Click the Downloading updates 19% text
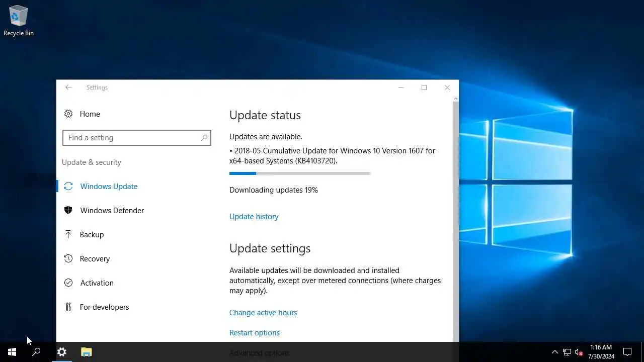This screenshot has width=644, height=362. click(x=274, y=190)
